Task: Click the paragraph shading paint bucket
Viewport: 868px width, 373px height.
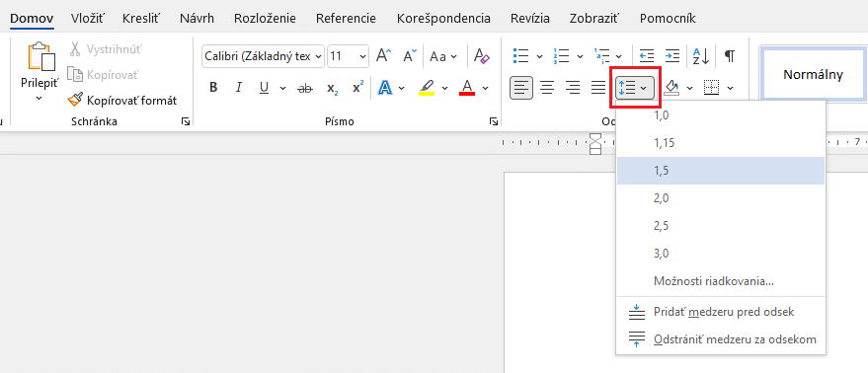Action: (x=671, y=88)
